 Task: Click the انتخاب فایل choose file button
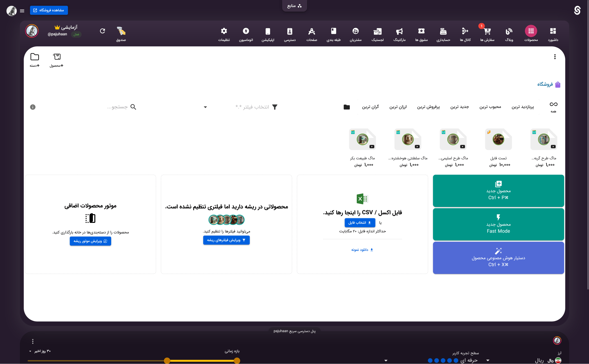pos(360,223)
